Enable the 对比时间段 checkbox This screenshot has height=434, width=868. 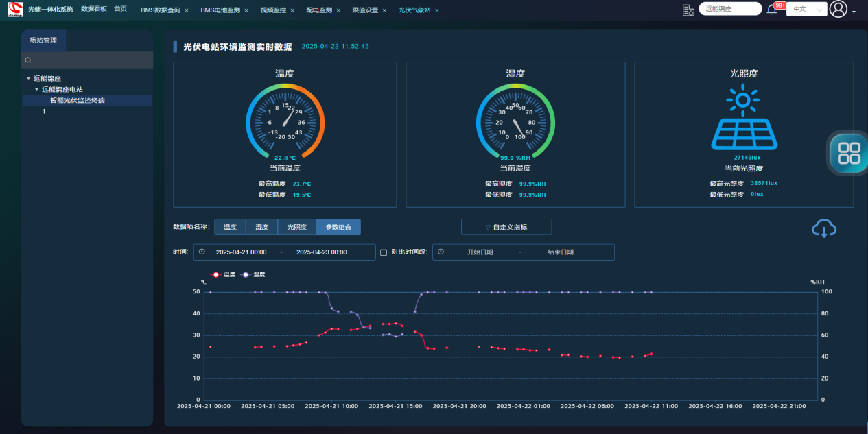[x=384, y=252]
